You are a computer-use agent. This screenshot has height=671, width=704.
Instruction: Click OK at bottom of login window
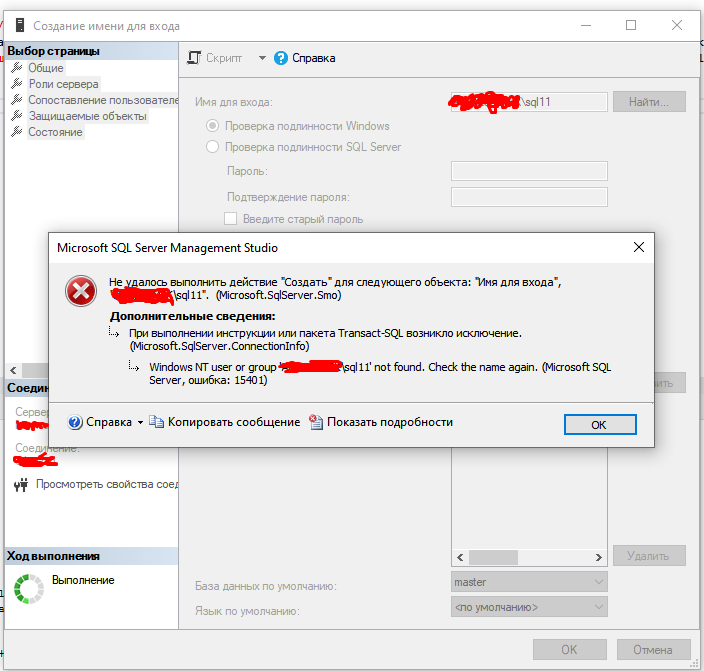coord(570,649)
